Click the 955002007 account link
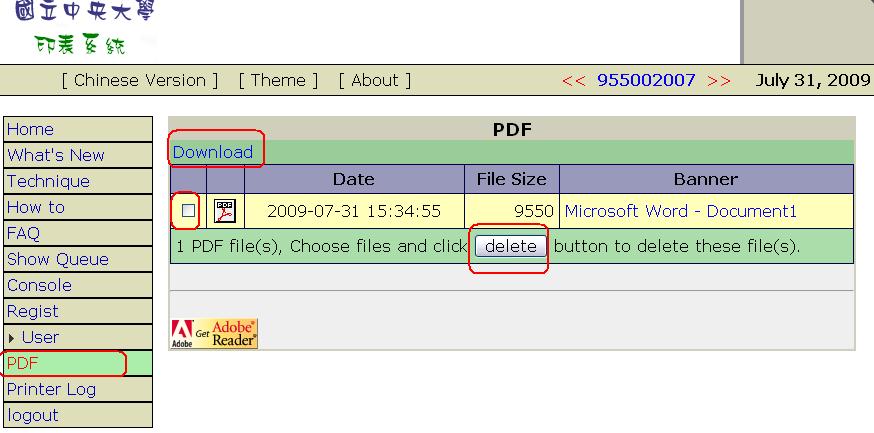The height and width of the screenshot is (433, 874). 646,81
